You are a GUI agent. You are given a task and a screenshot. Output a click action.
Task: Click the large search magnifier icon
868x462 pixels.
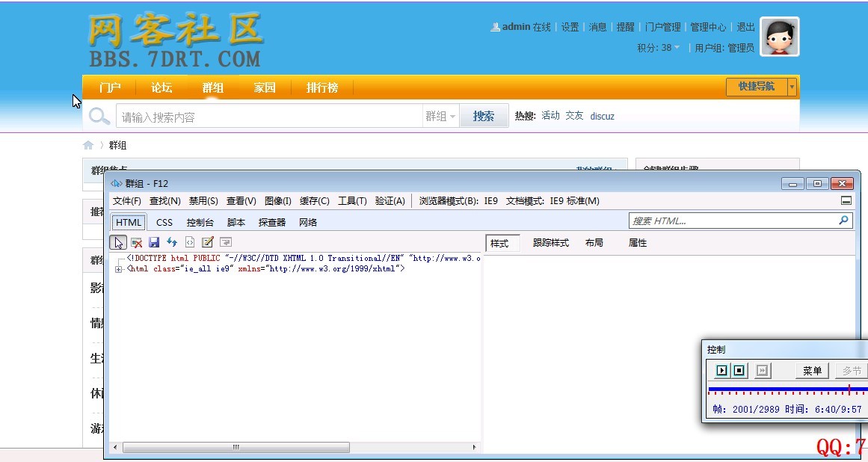click(x=99, y=117)
